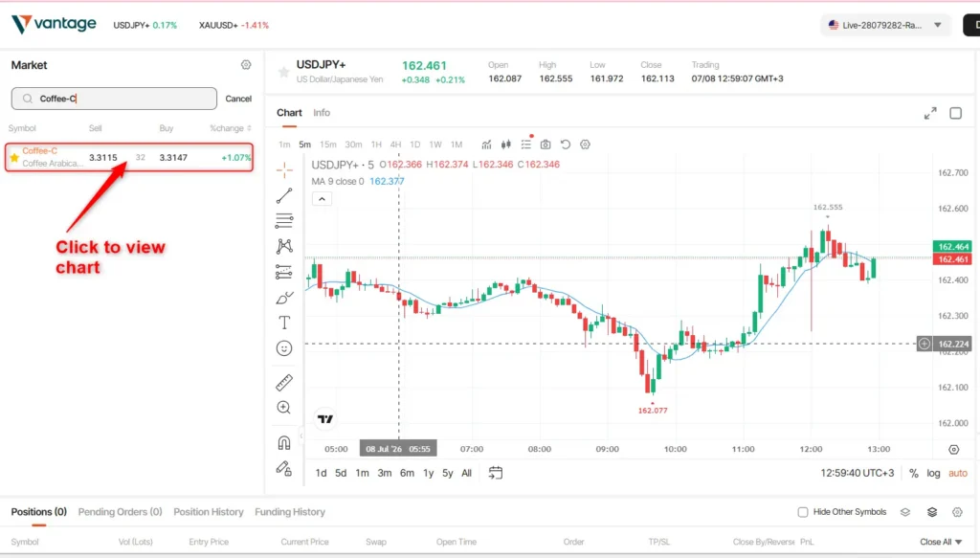The height and width of the screenshot is (558, 980).
Task: Click the USDJPY+ ticker in header
Action: [x=145, y=25]
